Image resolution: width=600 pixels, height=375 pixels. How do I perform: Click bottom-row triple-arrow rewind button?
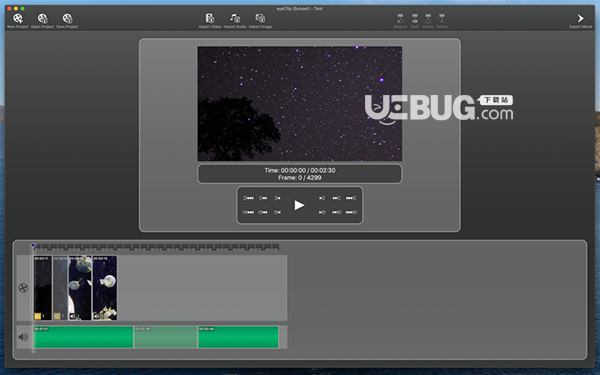click(x=248, y=212)
